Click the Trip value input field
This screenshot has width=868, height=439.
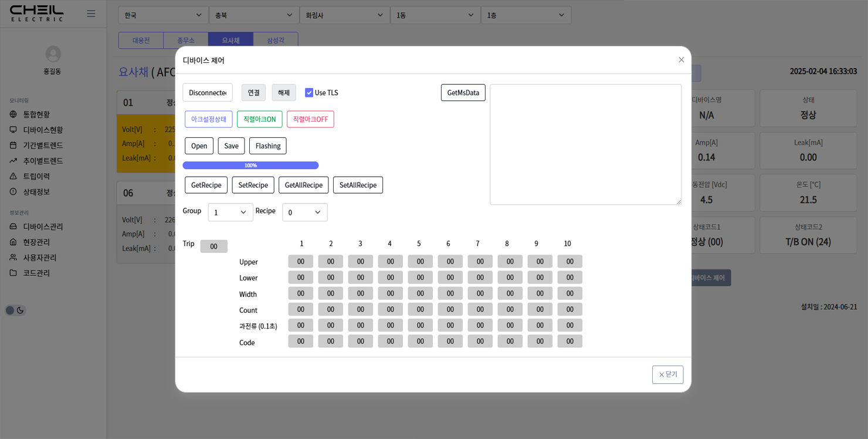(213, 246)
